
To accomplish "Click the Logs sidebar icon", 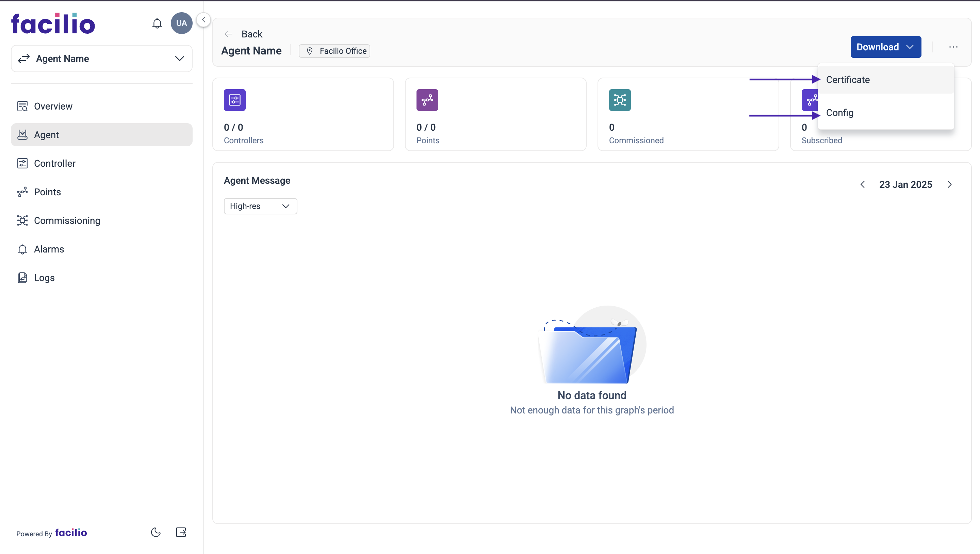I will click(22, 277).
